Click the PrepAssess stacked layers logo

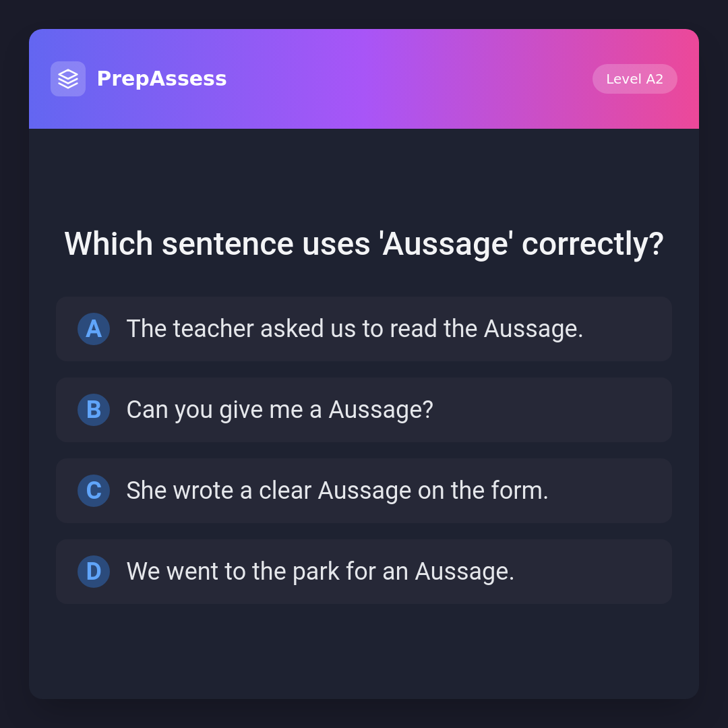point(68,79)
